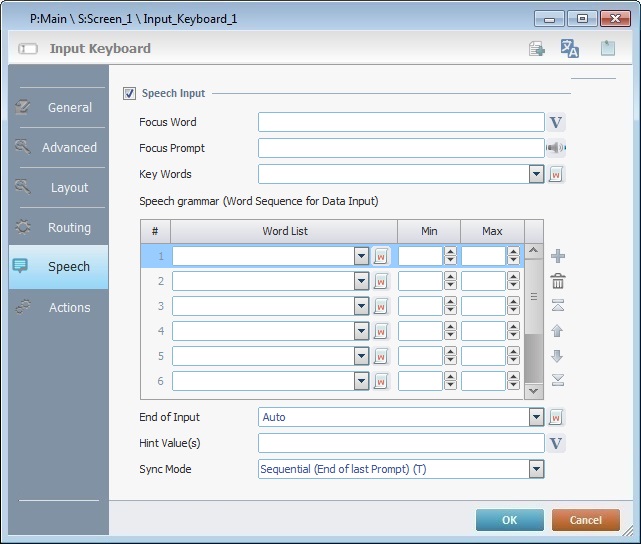Click the translate icon in the header

[570, 48]
